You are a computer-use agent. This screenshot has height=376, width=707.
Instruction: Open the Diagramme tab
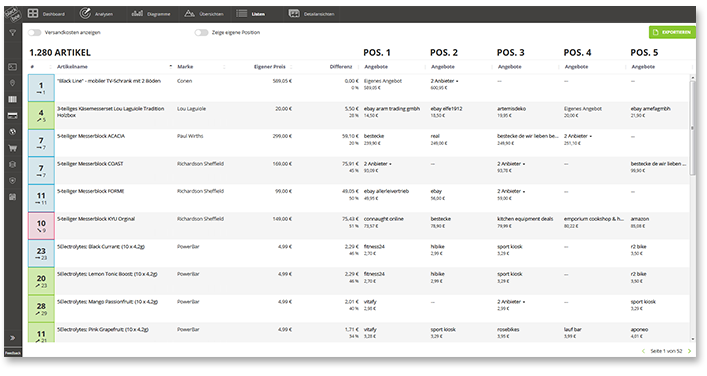pyautogui.click(x=151, y=14)
